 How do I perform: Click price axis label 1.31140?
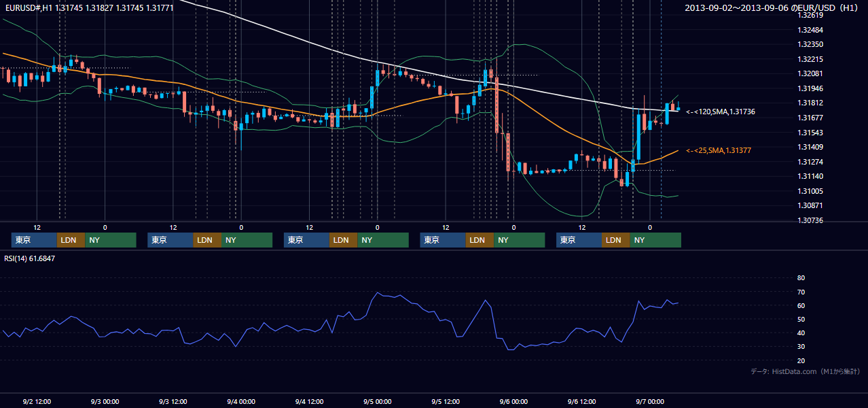click(x=810, y=176)
